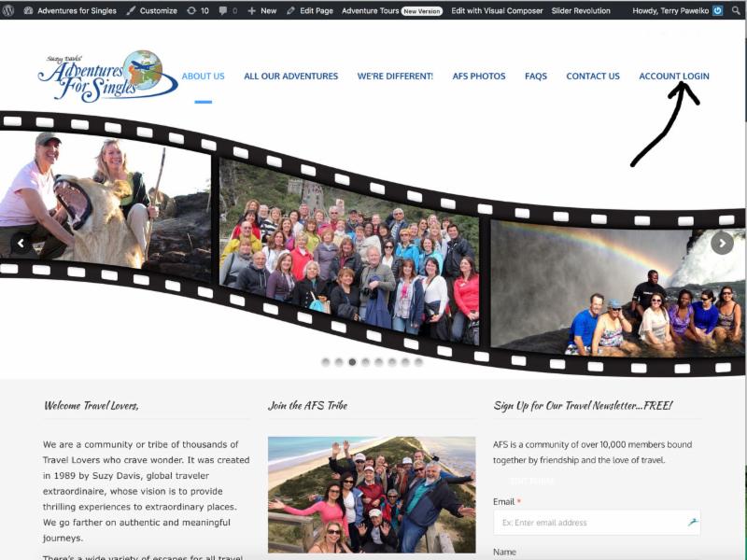The image size is (747, 560).
Task: Click the Join the AFS Tribe heading
Action: pos(308,405)
